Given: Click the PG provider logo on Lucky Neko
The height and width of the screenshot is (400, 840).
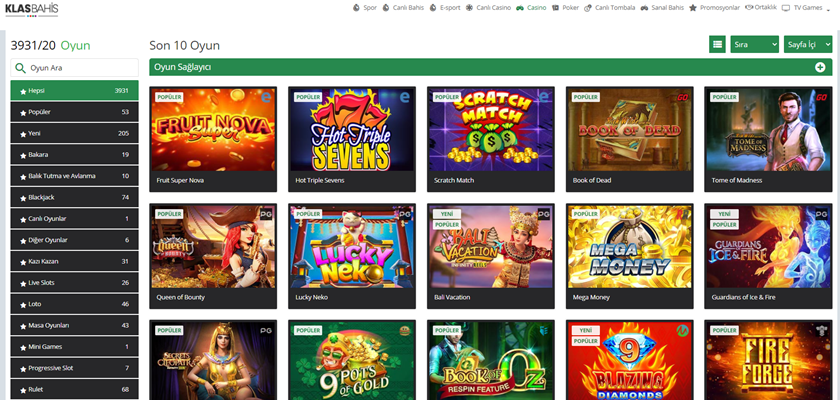Looking at the screenshot, I should (x=405, y=214).
